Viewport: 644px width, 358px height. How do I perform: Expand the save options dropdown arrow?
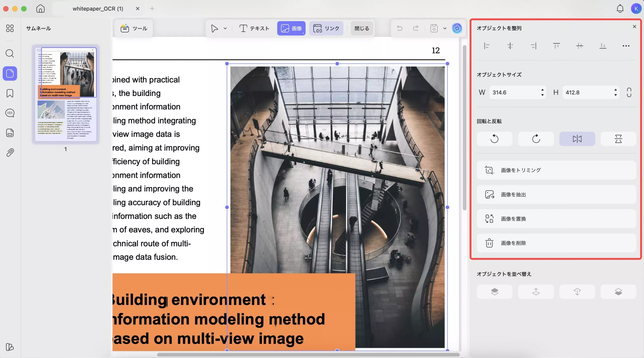tap(445, 28)
